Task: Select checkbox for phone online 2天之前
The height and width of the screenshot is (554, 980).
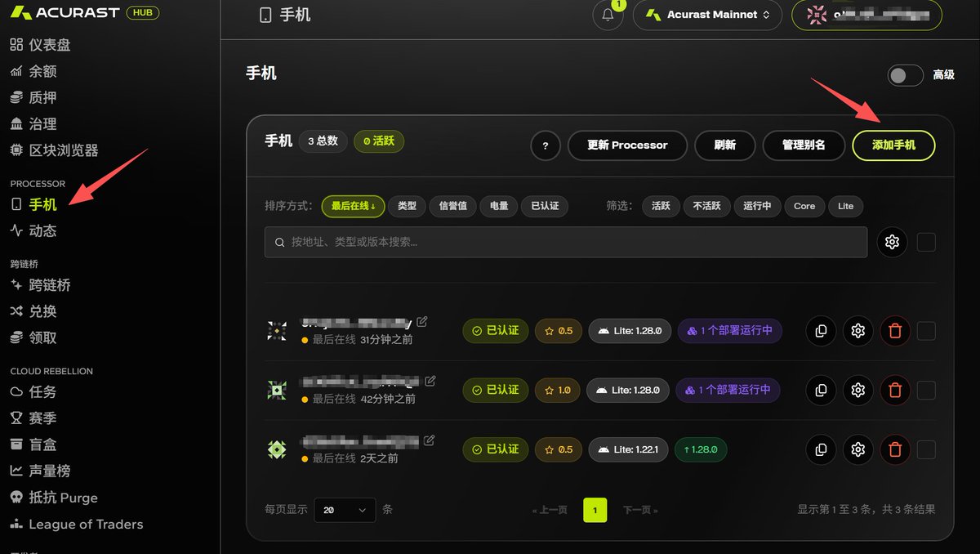Action: coord(926,449)
